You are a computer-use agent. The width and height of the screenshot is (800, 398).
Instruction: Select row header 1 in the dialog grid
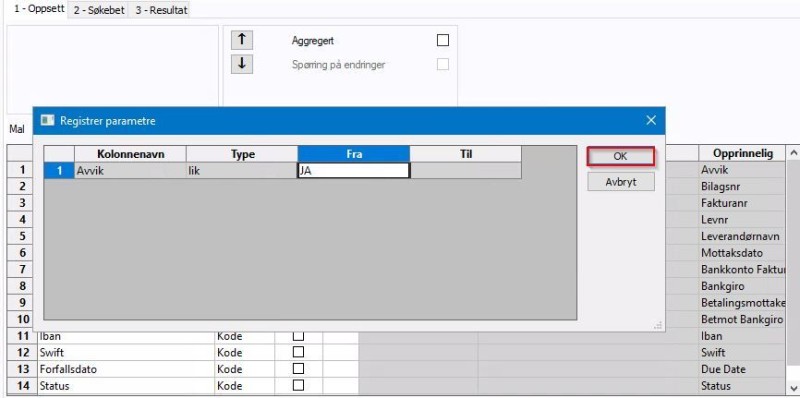(x=59, y=170)
